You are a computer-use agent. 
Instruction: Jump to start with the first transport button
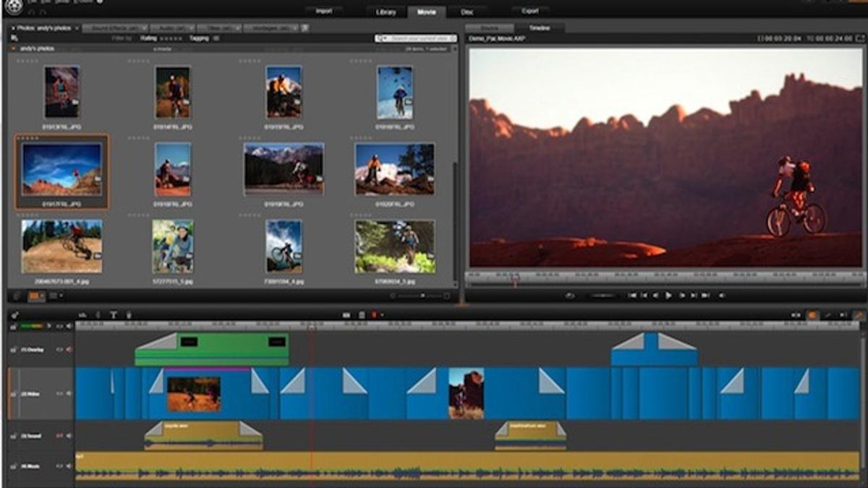point(632,295)
